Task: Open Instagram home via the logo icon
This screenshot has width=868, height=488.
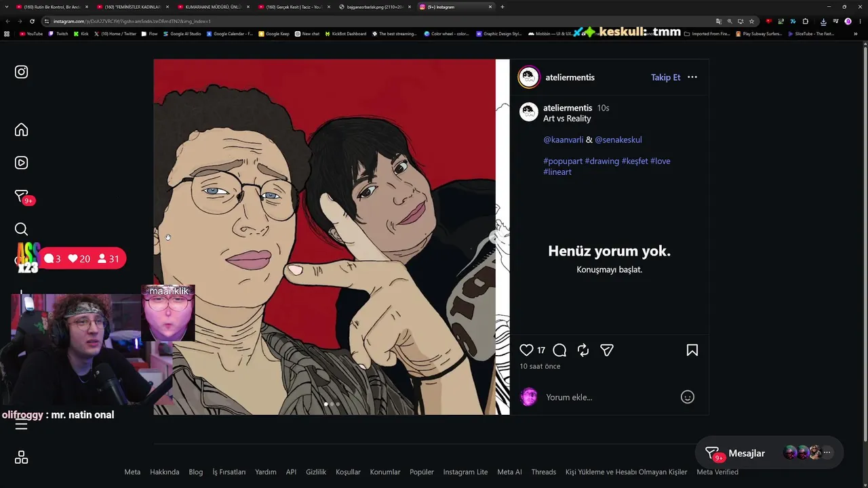Action: 22,72
